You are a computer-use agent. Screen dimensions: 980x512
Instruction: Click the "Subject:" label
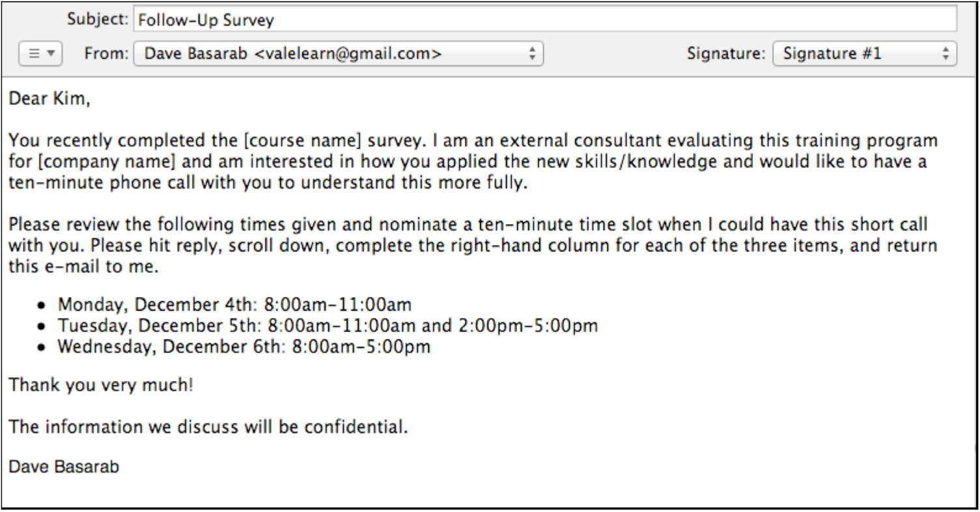click(x=98, y=20)
